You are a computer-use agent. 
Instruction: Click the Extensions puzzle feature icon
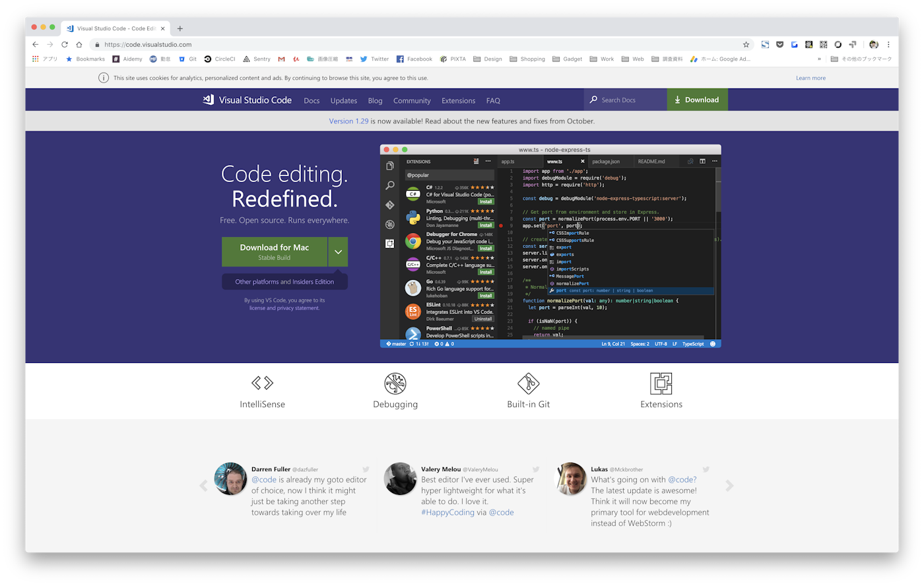pyautogui.click(x=661, y=383)
